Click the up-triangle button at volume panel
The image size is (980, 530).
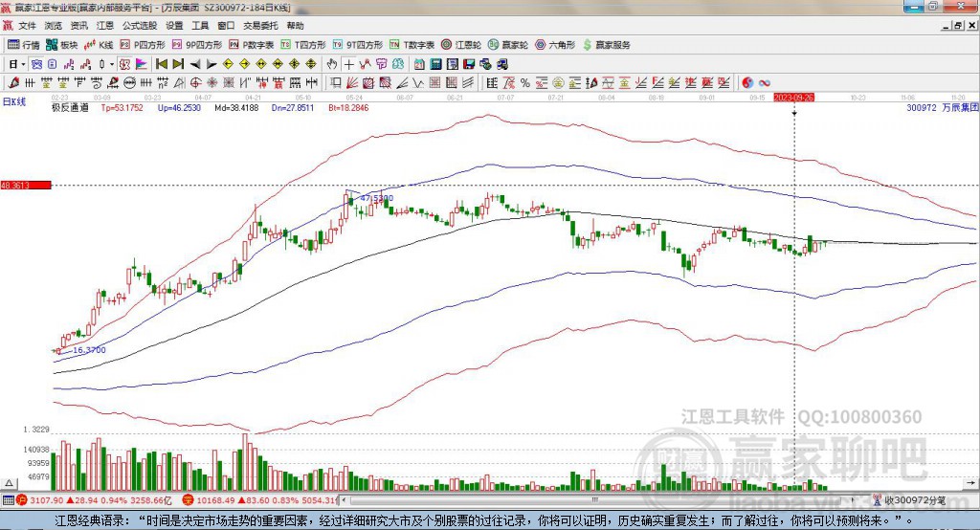9,483
